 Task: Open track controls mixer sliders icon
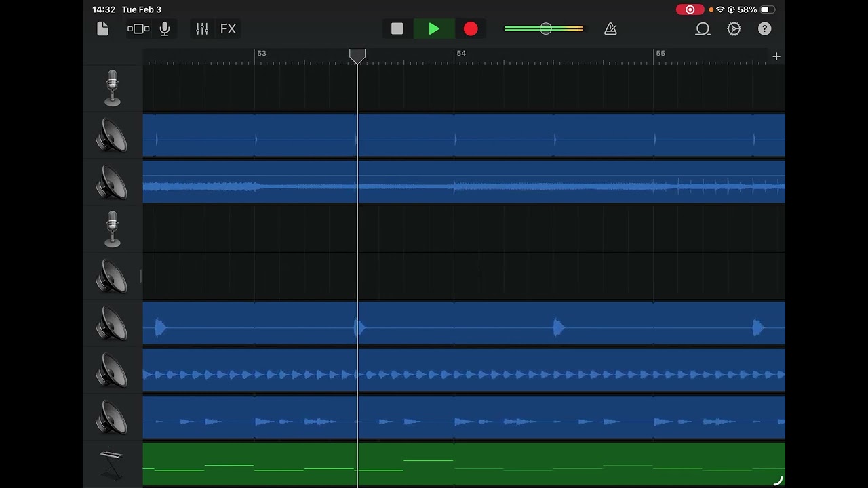click(x=202, y=28)
